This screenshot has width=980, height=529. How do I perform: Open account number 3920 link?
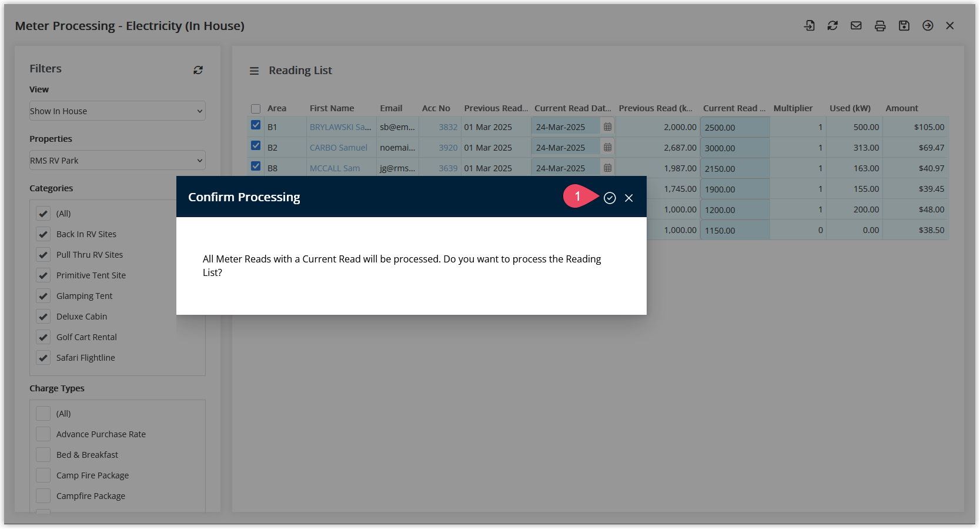click(448, 148)
